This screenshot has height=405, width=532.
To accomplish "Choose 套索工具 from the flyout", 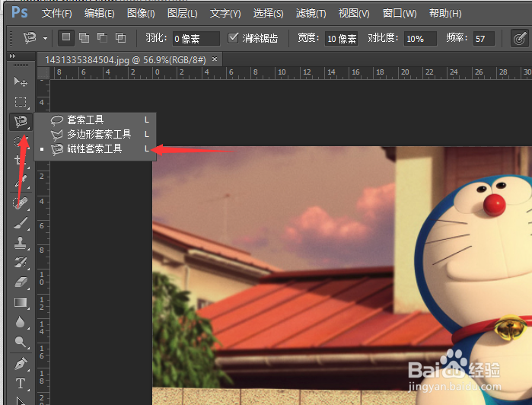I will [x=95, y=120].
